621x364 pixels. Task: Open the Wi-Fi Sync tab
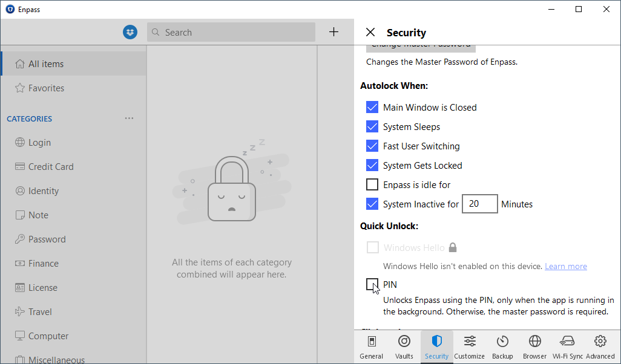(x=568, y=347)
